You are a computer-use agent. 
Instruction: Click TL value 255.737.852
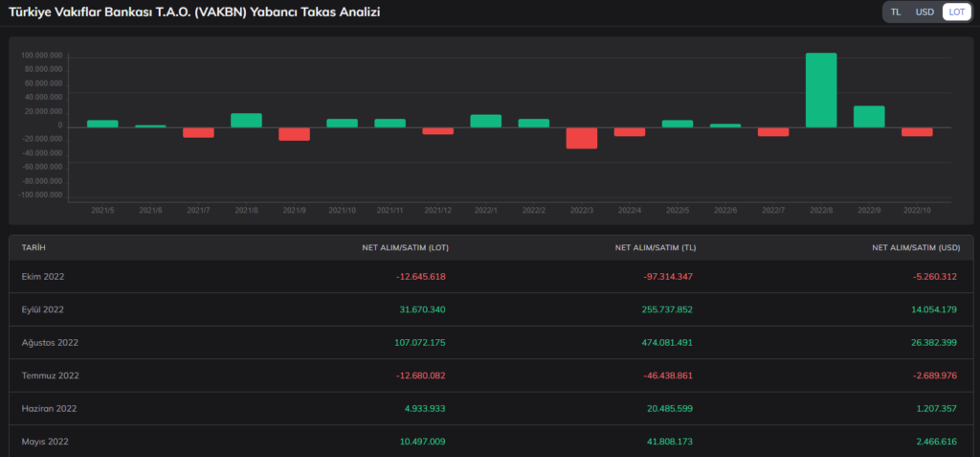[x=667, y=309]
